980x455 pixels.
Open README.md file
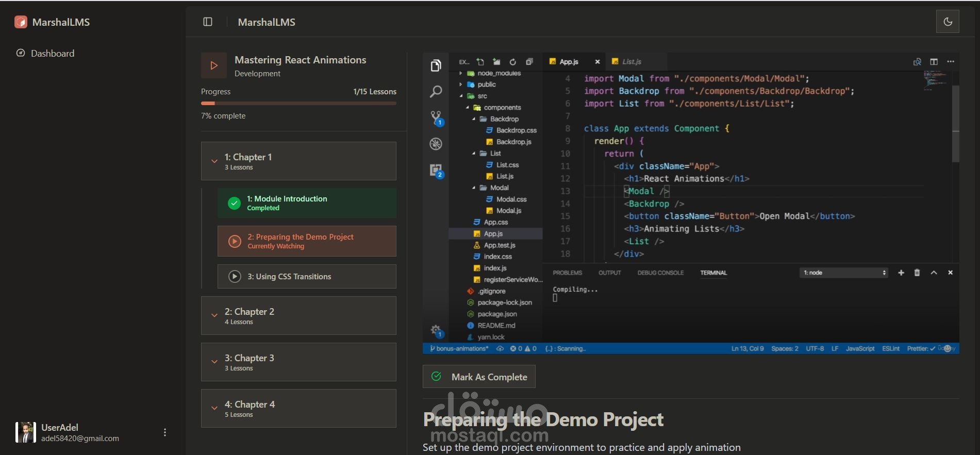click(495, 325)
